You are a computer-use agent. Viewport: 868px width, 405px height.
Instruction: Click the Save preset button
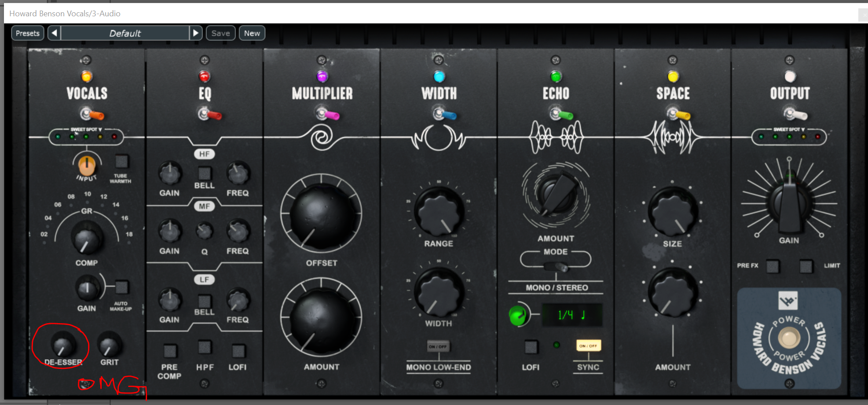220,33
